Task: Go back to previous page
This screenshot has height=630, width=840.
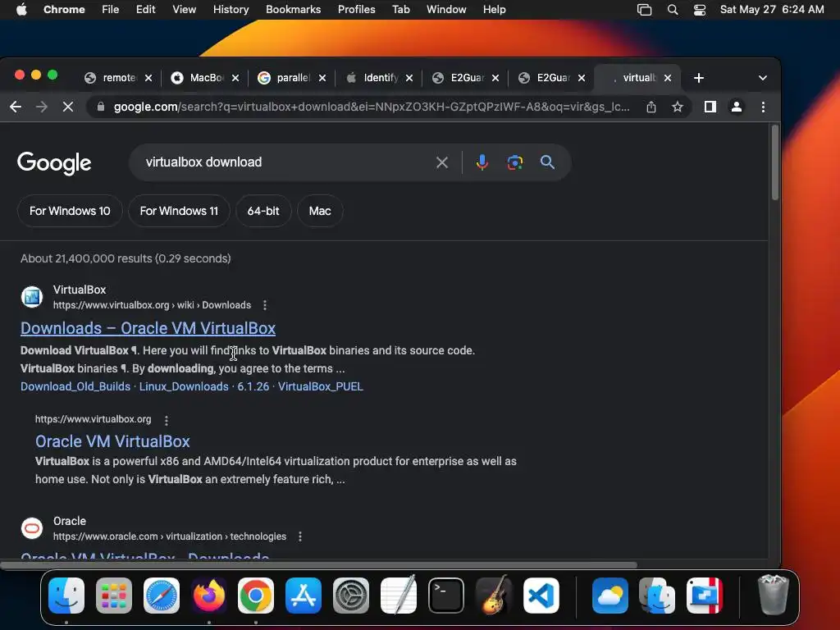Action: click(x=16, y=107)
